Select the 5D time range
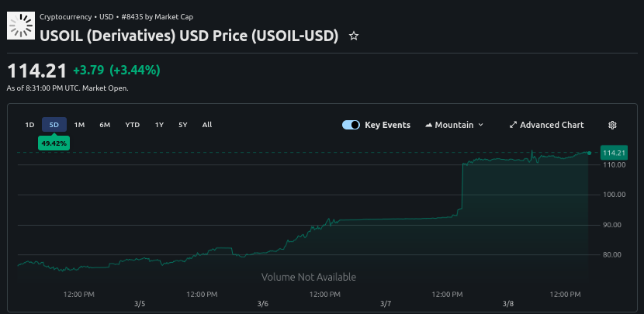Viewport: 644px width, 314px height. coord(54,125)
